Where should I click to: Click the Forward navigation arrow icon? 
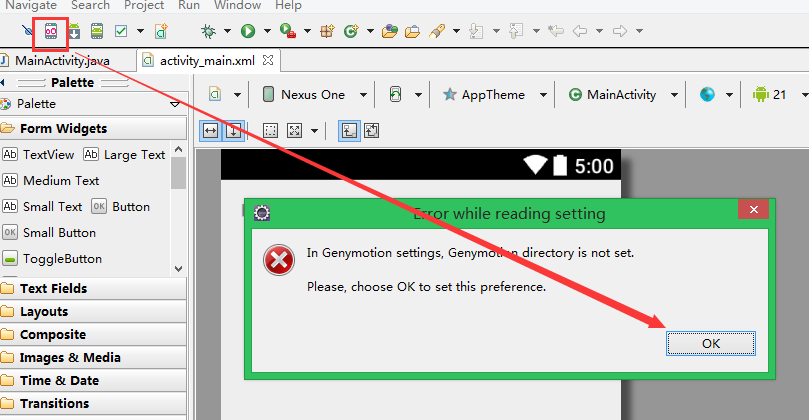pos(620,31)
